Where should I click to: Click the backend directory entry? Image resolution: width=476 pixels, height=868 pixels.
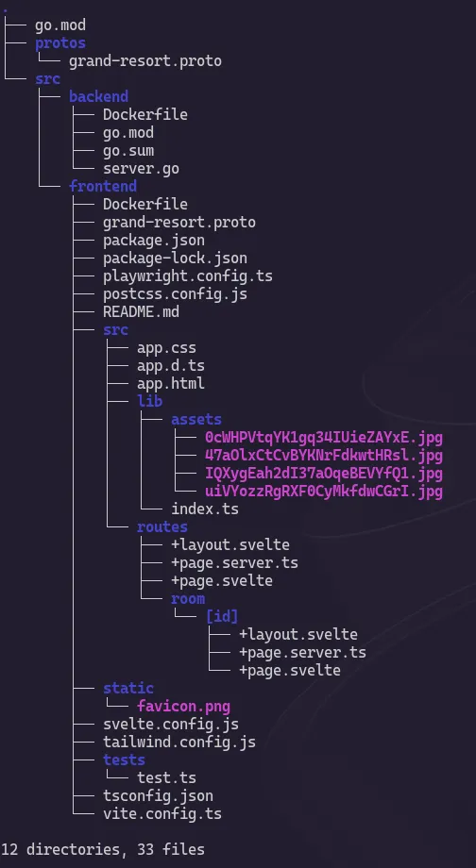click(x=98, y=97)
